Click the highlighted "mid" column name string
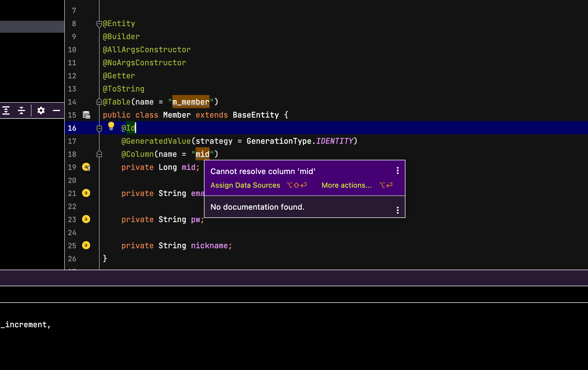 tap(202, 154)
